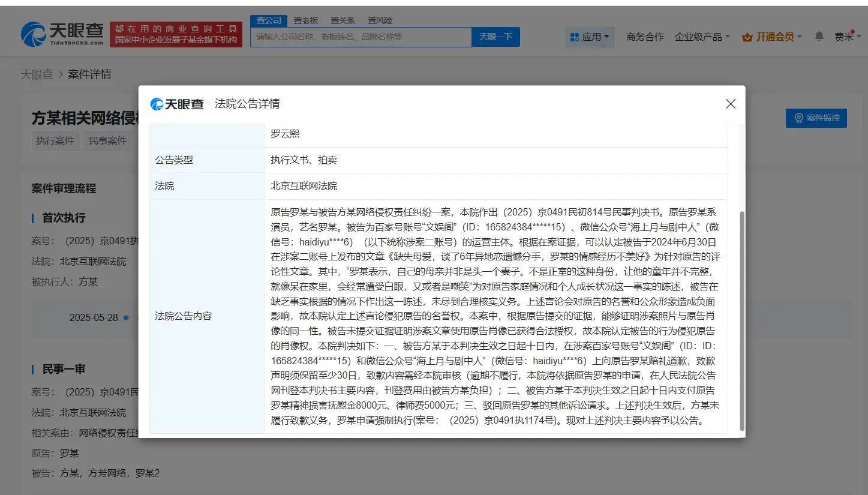
Task: Click the 案件监控 button
Action: [x=816, y=118]
